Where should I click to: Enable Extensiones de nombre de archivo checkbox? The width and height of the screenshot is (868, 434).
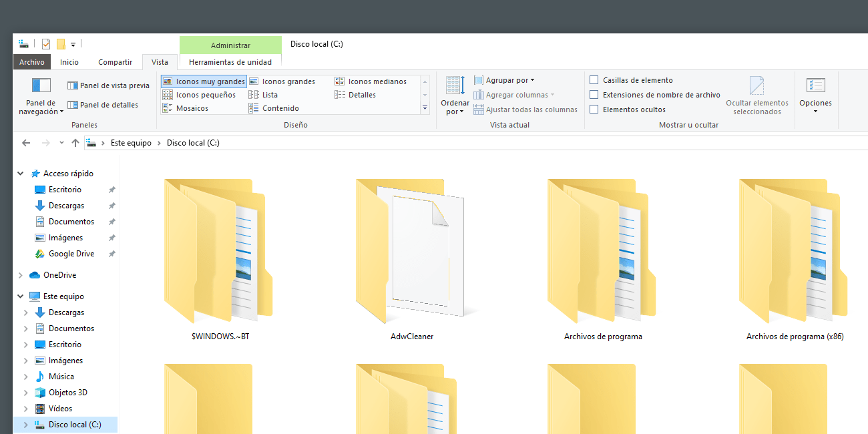[x=594, y=95]
